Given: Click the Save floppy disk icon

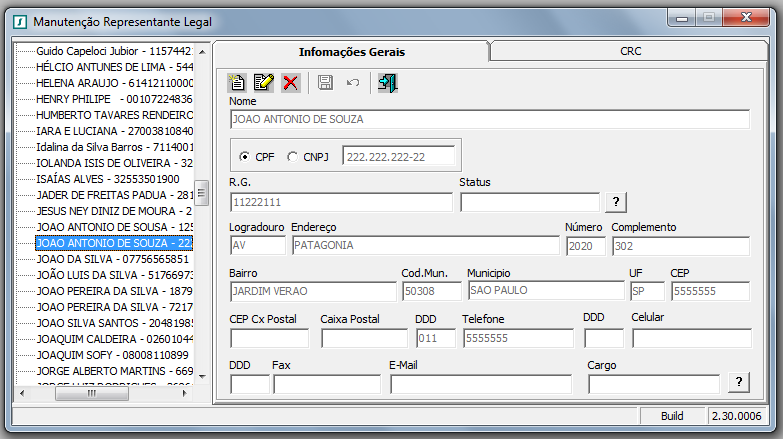Looking at the screenshot, I should [x=325, y=83].
